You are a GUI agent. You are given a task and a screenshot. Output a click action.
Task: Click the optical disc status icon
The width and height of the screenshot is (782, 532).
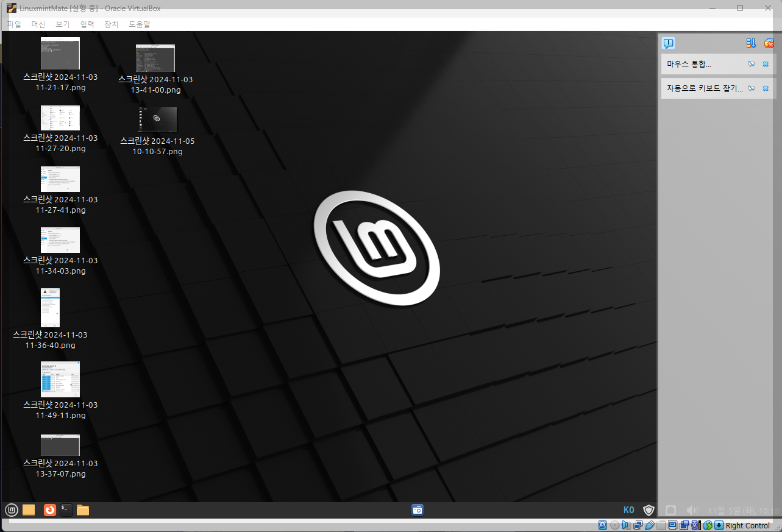(614, 525)
